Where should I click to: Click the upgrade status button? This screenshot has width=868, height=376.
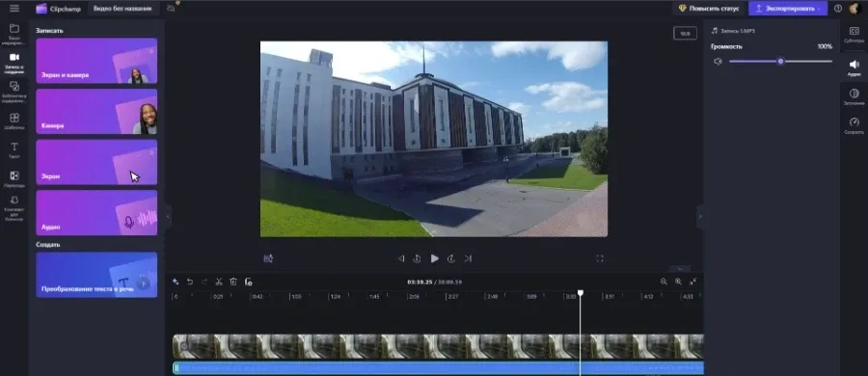709,9
